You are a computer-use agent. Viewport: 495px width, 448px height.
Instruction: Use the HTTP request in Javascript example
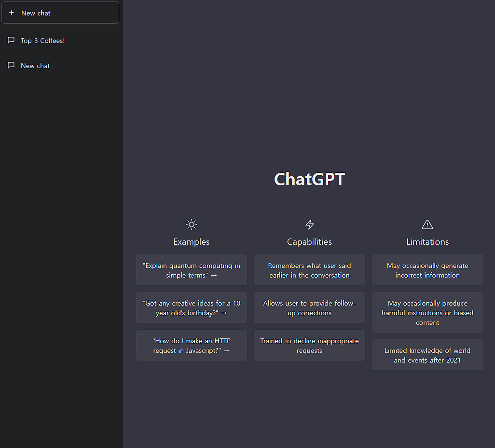[192, 345]
